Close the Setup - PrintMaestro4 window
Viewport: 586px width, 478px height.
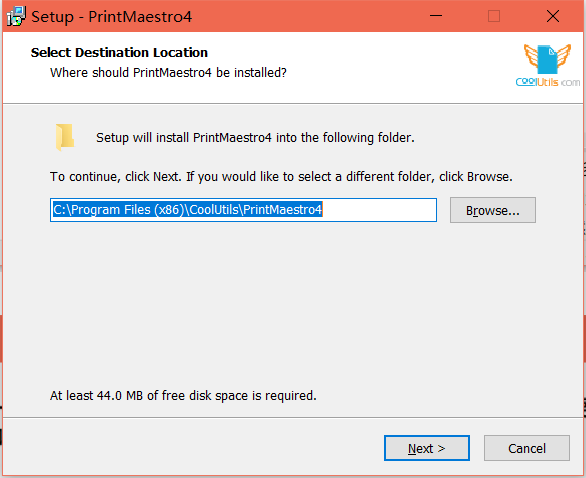click(x=553, y=16)
